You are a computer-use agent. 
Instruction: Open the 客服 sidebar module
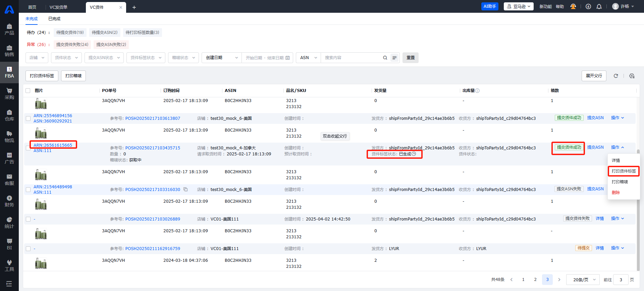pyautogui.click(x=9, y=180)
